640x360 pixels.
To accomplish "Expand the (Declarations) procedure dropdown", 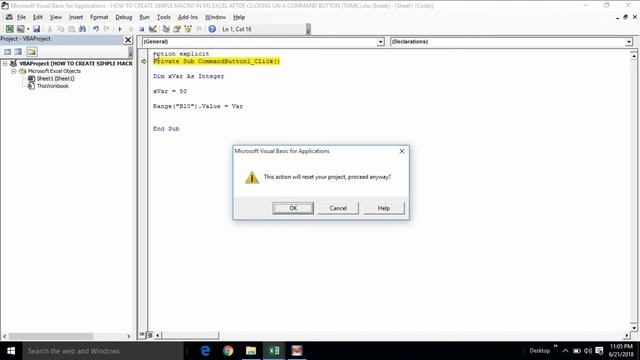I will point(629,42).
